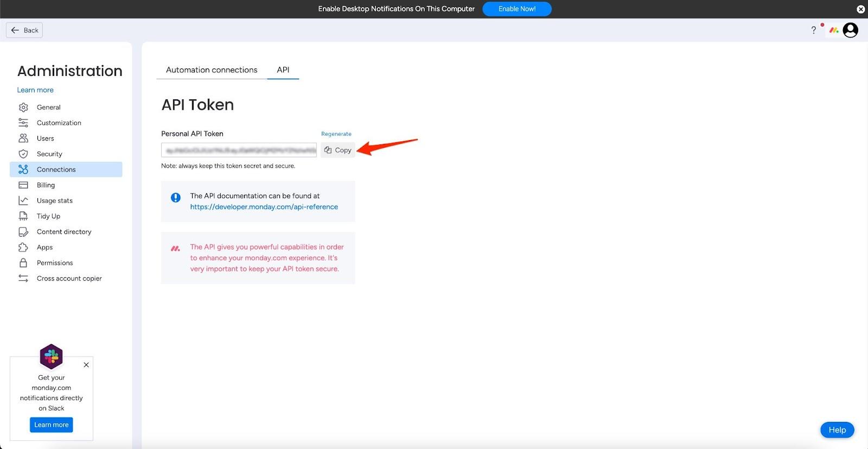Open the help question mark icon
This screenshot has height=449, width=868.
pos(814,30)
